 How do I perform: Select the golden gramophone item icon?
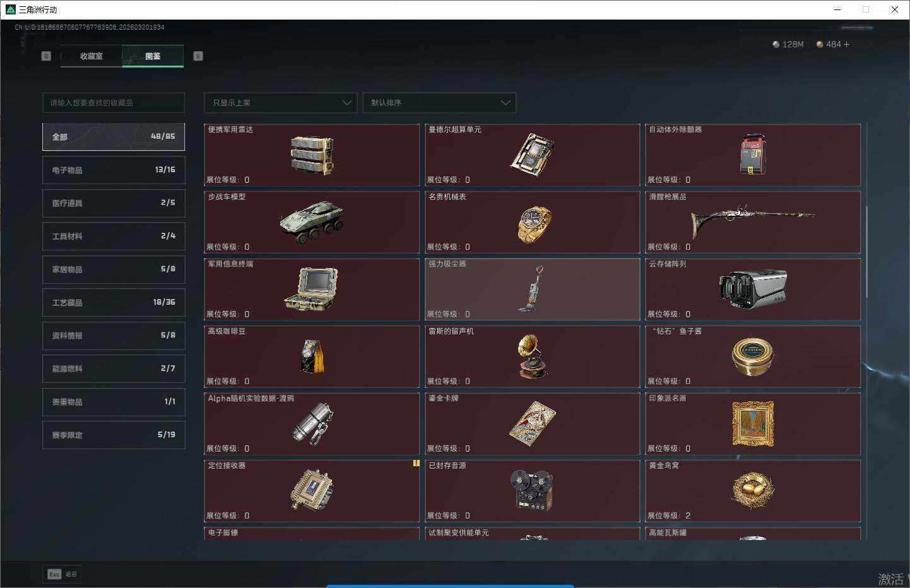533,356
